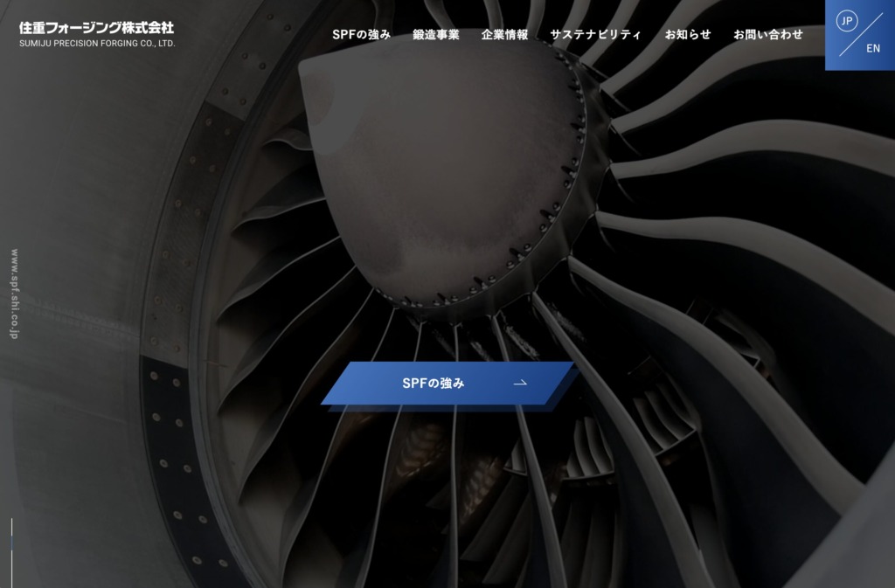The height and width of the screenshot is (588, 895).
Task: Open the SPFの強み navigation menu item
Action: [x=361, y=35]
